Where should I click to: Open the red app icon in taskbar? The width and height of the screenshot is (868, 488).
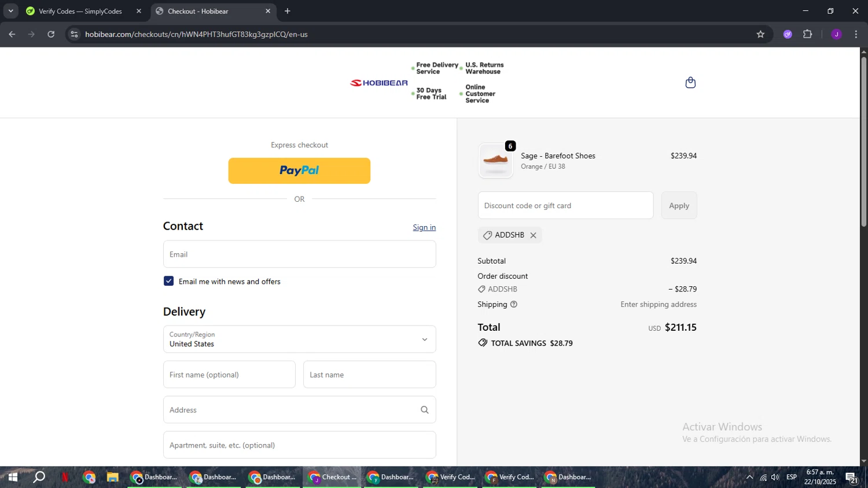(65, 477)
